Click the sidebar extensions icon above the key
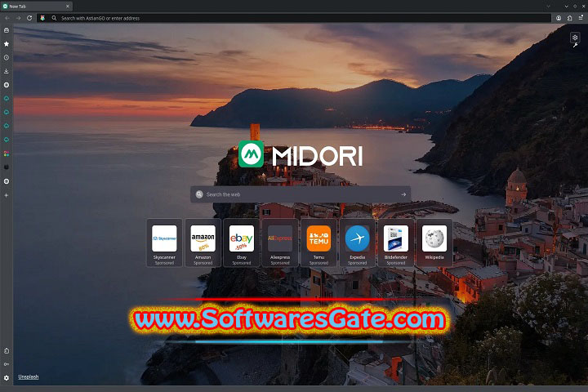This screenshot has width=588, height=392. click(x=7, y=351)
